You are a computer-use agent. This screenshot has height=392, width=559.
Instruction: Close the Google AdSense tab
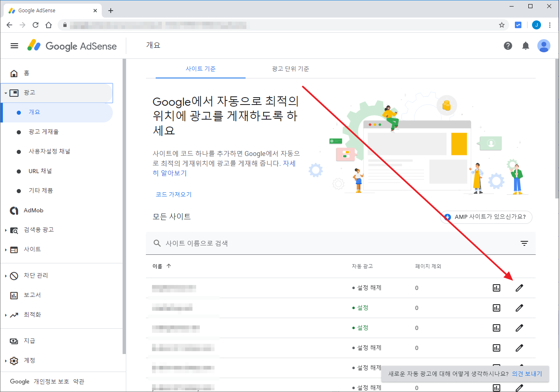(95, 11)
